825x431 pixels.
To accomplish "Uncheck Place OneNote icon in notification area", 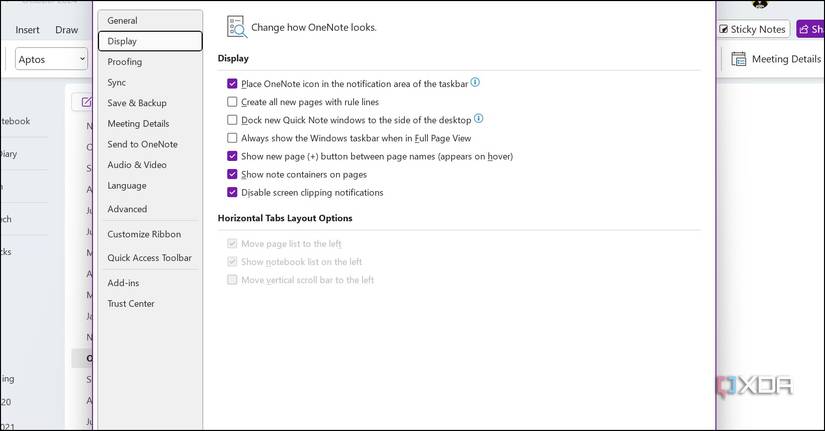I will [232, 84].
